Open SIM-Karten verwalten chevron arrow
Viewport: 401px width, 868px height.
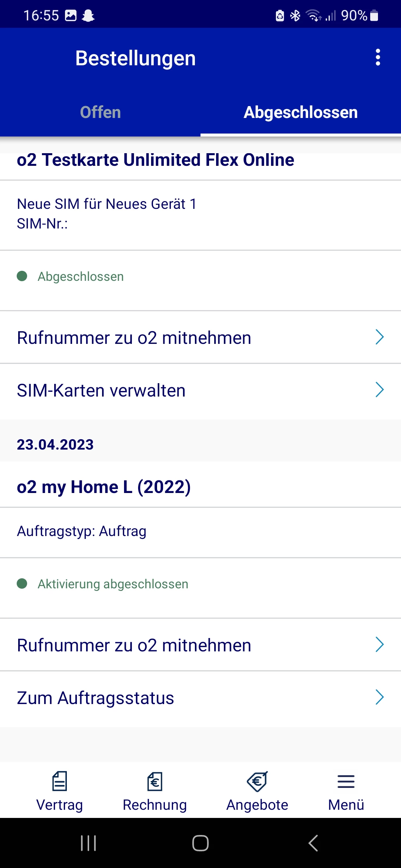tap(379, 390)
